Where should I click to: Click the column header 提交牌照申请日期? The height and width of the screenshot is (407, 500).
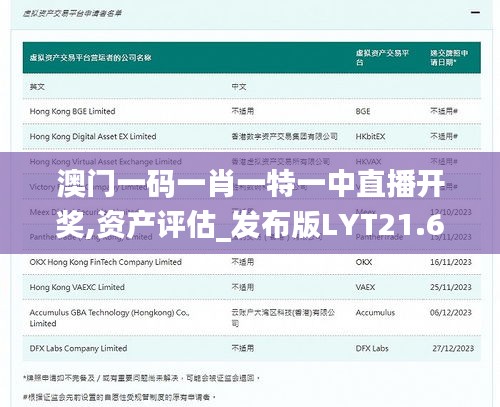click(x=449, y=57)
